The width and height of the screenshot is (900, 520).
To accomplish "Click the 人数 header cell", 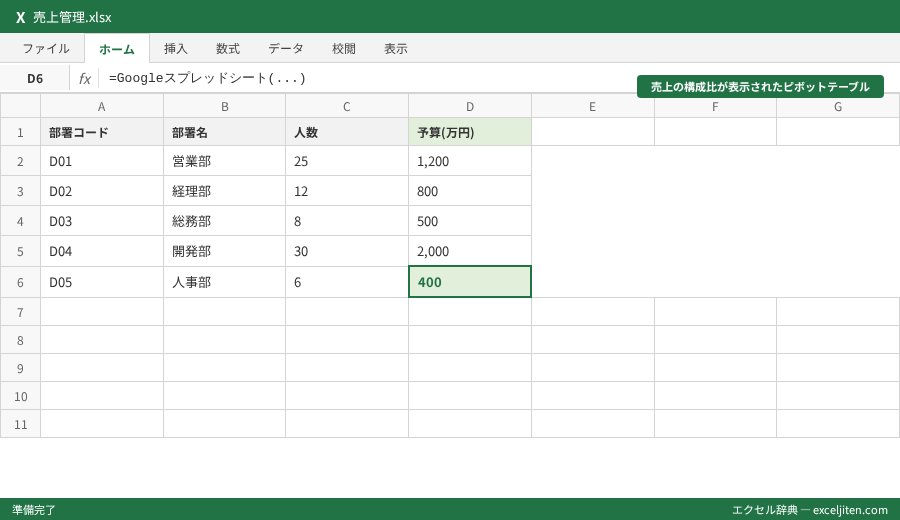I will [x=347, y=132].
